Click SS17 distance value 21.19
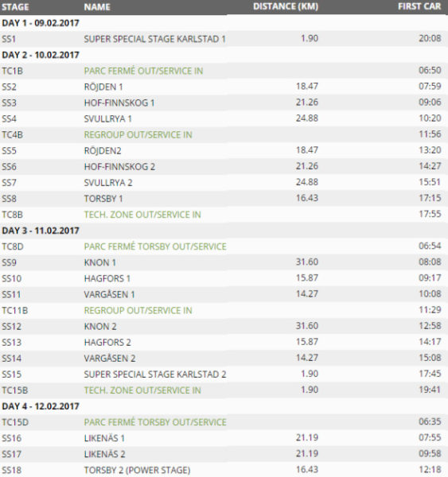448x477 pixels. tap(307, 454)
